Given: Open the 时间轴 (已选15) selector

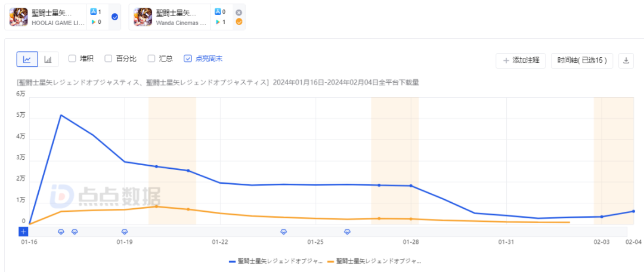Looking at the screenshot, I should pyautogui.click(x=582, y=60).
